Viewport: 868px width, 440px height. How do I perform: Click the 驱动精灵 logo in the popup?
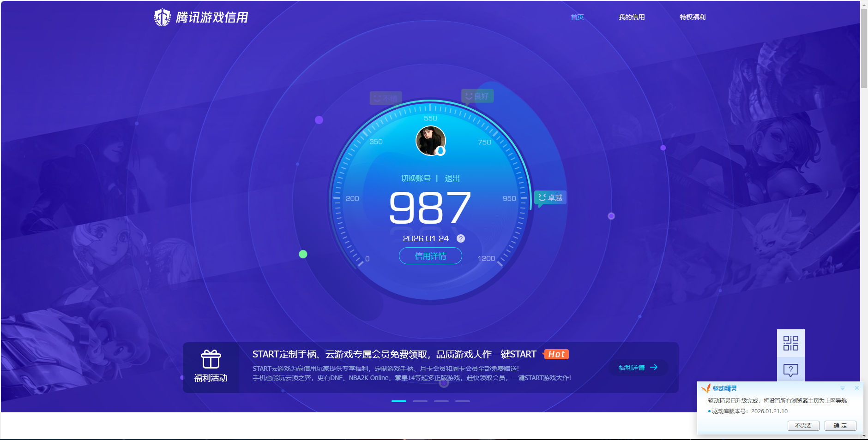pos(706,388)
